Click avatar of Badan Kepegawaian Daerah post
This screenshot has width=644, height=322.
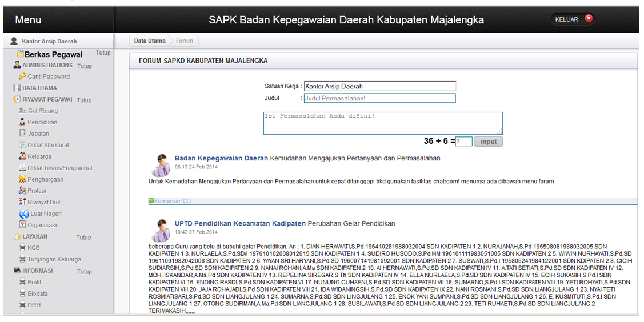point(161,166)
